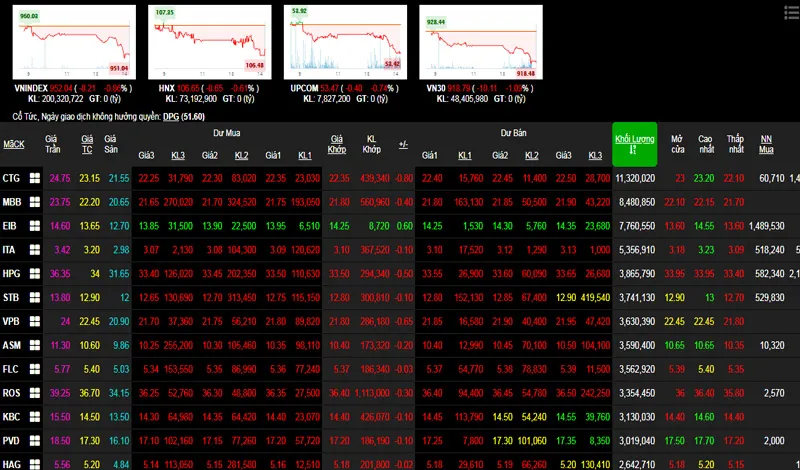Screen dimensions: 800x470
Task: Open the grid icon beside EIB
Action: click(x=35, y=226)
